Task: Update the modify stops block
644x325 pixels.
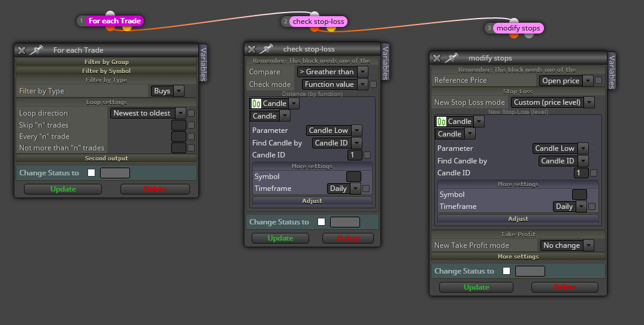Action: tap(476, 287)
